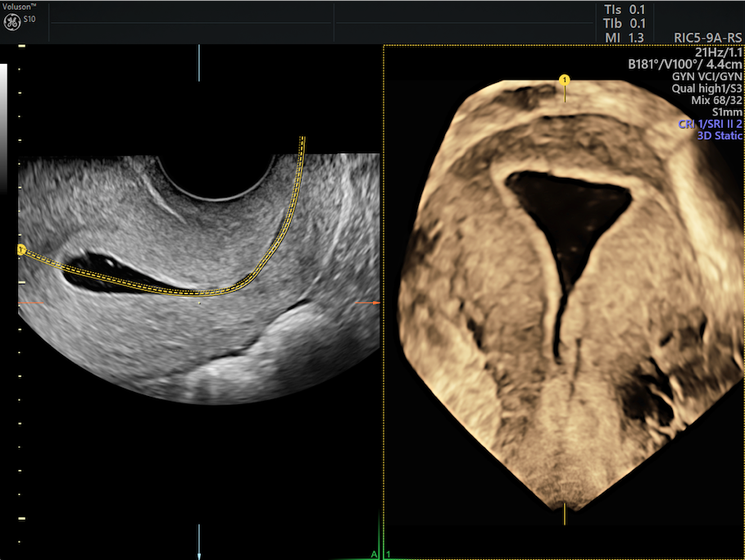745x560 pixels.
Task: Click the orange line marker on the left edge of the 2D image
Action: click(30, 303)
